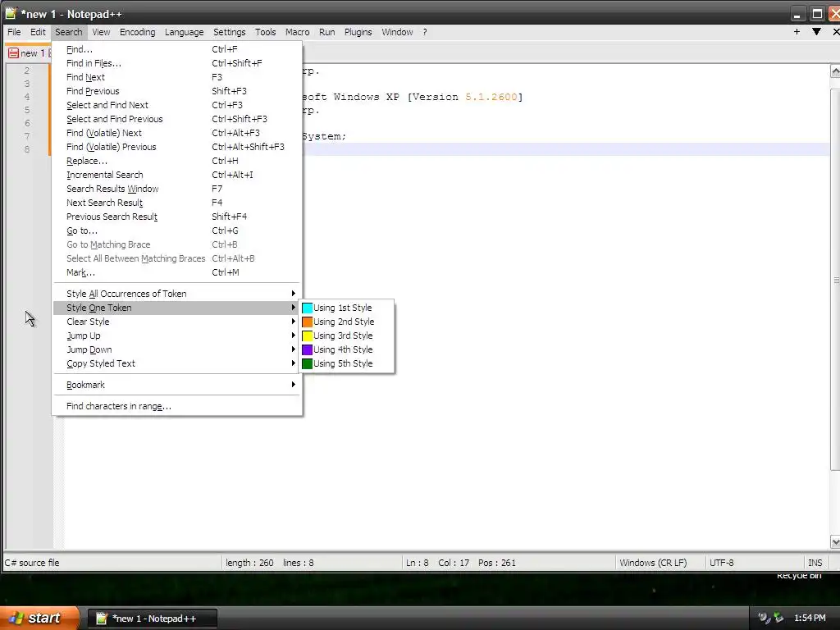This screenshot has width=840, height=630.
Task: Click the Notepad++ title bar icon
Action: click(x=11, y=13)
